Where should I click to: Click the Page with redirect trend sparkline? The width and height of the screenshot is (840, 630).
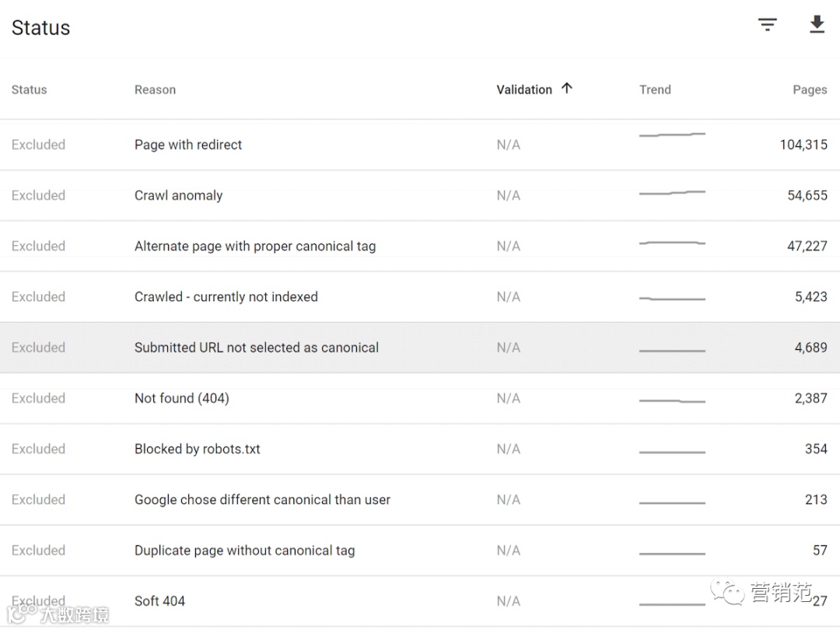[672, 135]
